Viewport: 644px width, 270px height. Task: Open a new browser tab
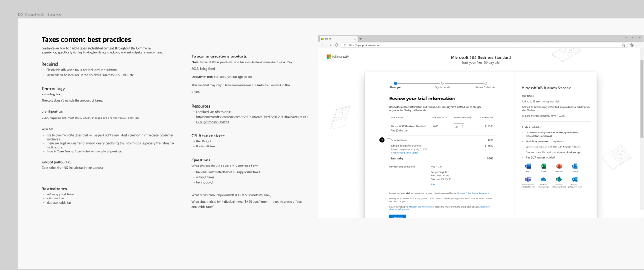(361, 39)
